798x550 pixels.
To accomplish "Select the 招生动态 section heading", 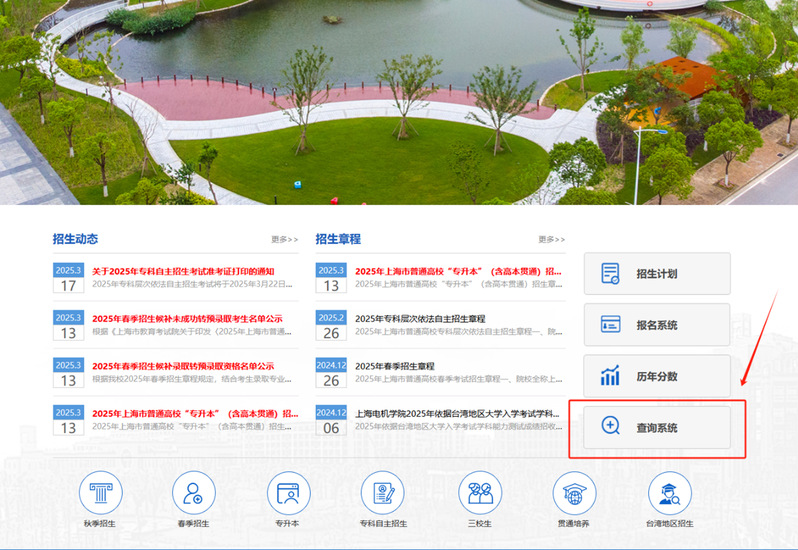I will click(x=75, y=239).
